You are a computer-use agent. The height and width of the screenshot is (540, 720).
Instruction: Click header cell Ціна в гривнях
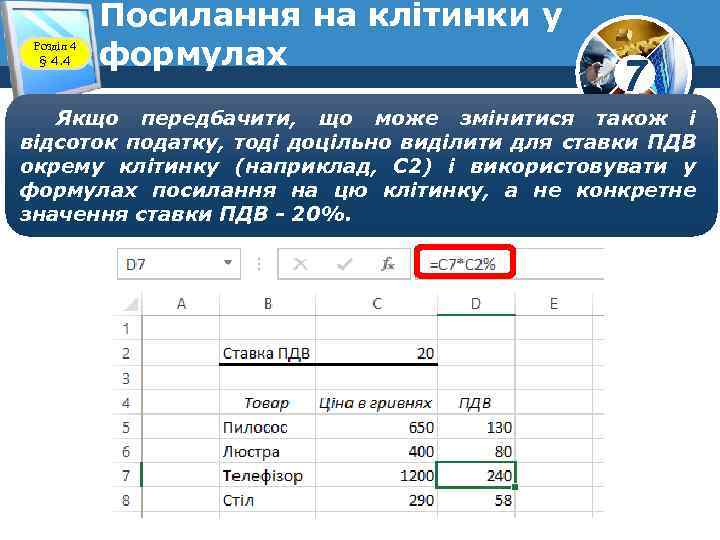coord(377,403)
